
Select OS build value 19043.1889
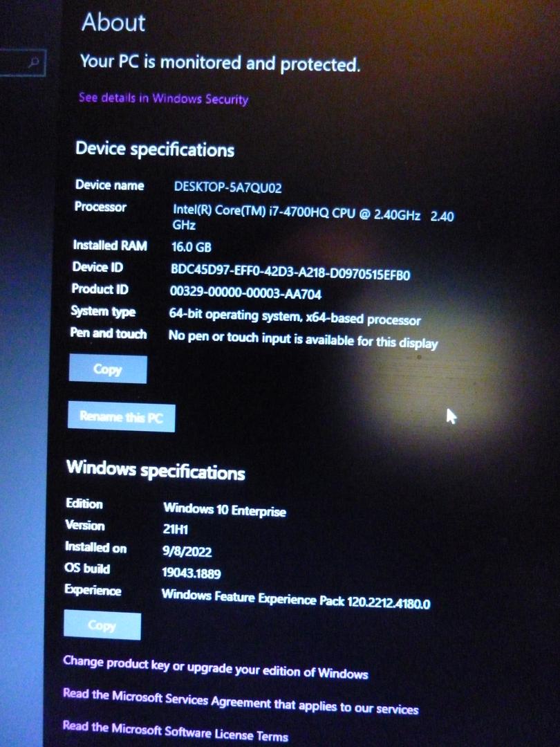(192, 573)
